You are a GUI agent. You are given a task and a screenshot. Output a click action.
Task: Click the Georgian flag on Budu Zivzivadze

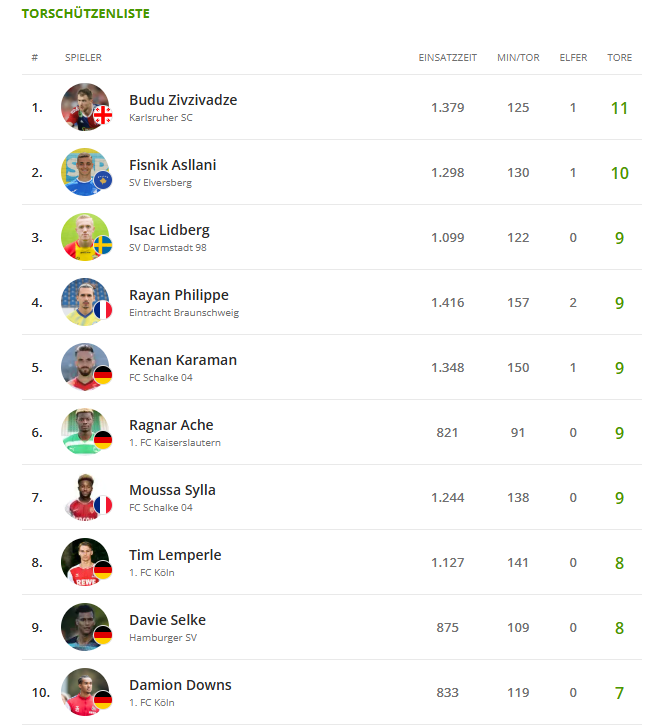102,117
